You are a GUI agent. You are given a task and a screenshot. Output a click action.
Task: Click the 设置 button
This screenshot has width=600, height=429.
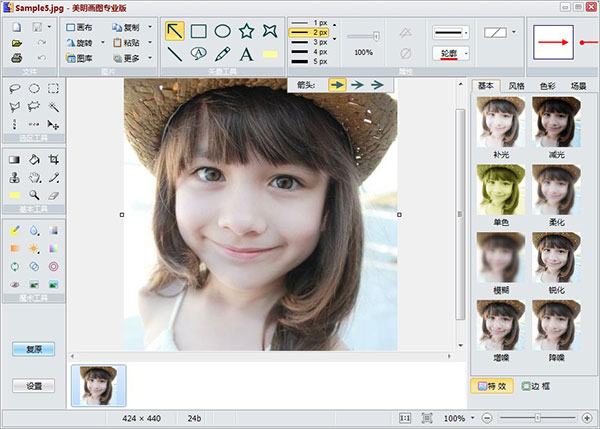(x=32, y=385)
